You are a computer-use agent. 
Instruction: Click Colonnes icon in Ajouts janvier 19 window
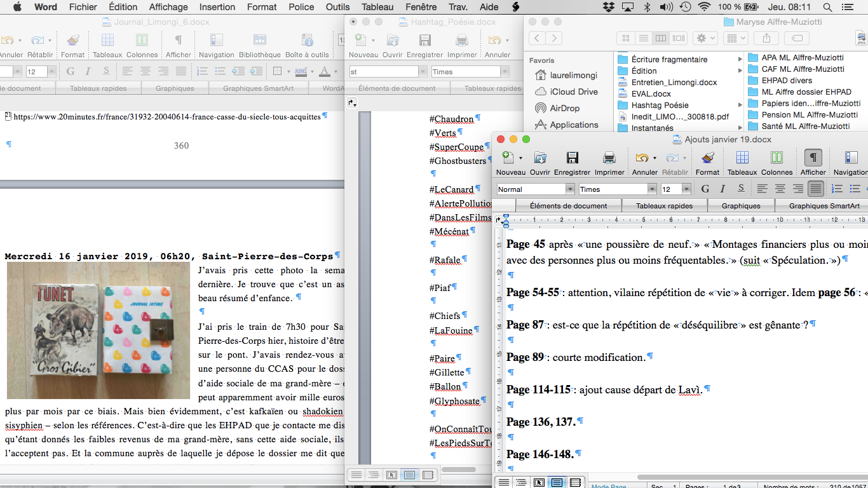click(x=776, y=158)
